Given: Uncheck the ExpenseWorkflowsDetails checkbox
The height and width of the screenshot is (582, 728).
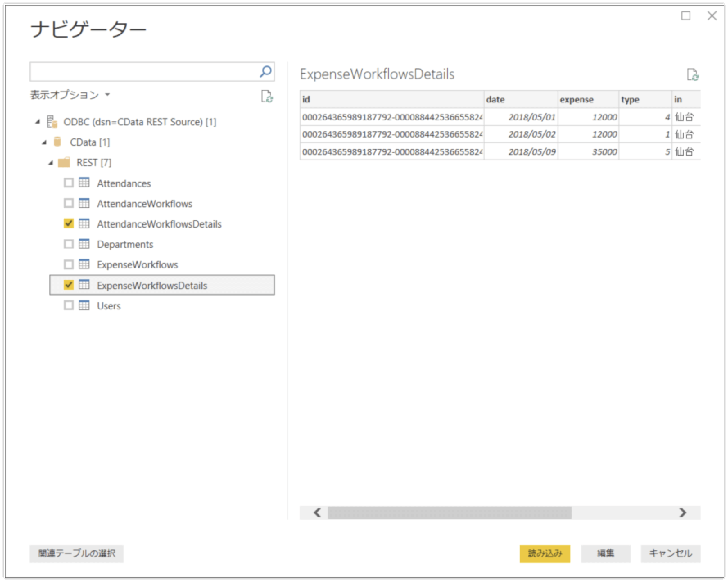Looking at the screenshot, I should pyautogui.click(x=69, y=285).
